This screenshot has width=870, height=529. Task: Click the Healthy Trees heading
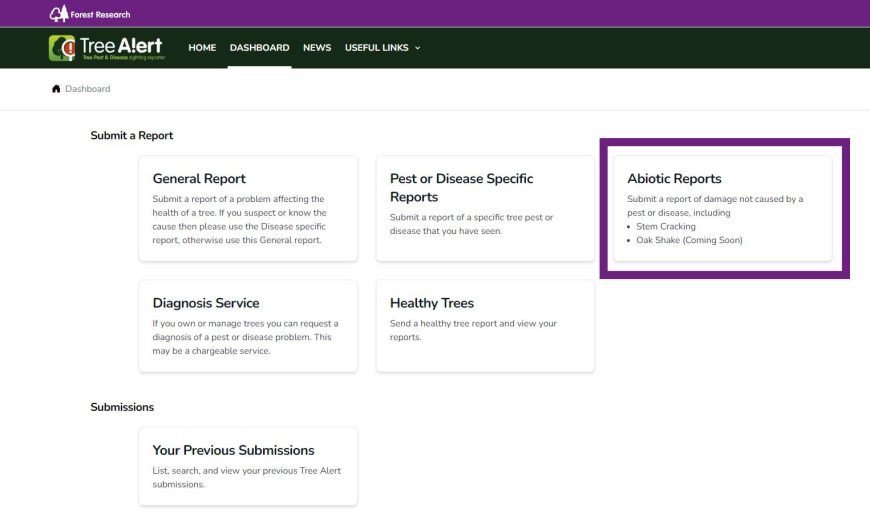click(432, 303)
